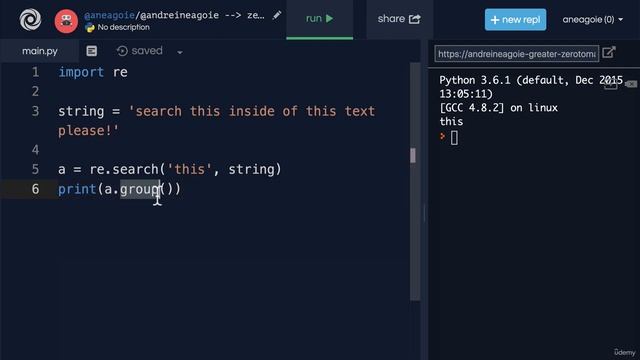The image size is (640, 360).
Task: Select the main.py tab
Action: (40, 51)
